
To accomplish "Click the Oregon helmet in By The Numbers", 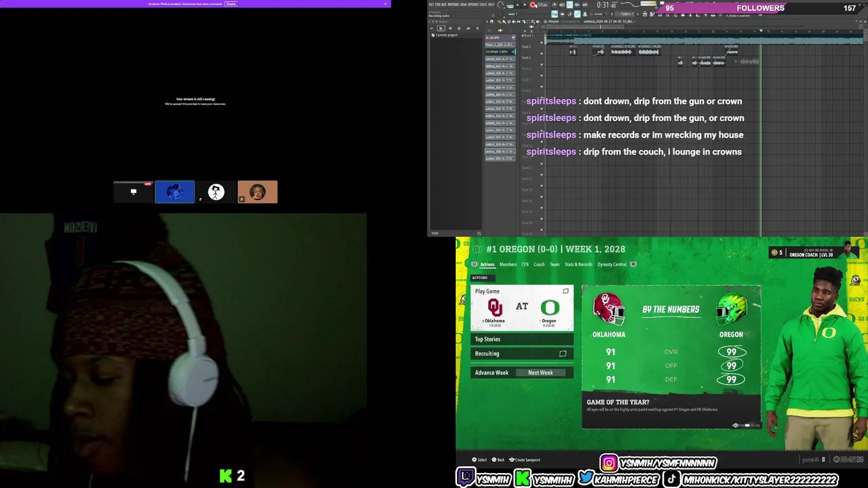I will click(731, 310).
